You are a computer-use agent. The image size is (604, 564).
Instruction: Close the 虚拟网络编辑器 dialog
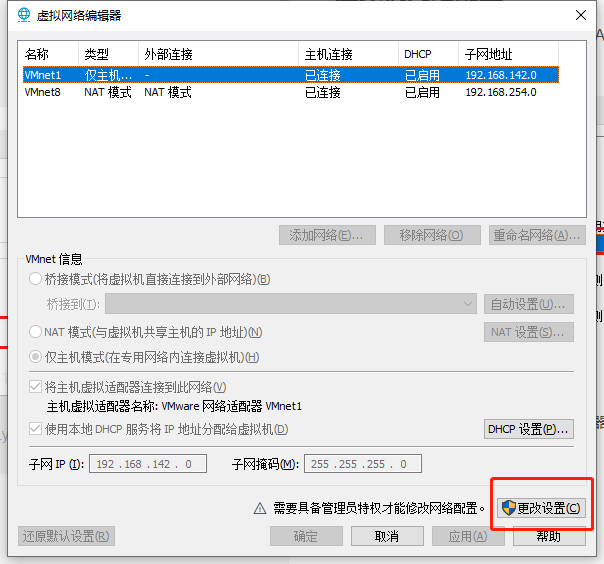581,15
